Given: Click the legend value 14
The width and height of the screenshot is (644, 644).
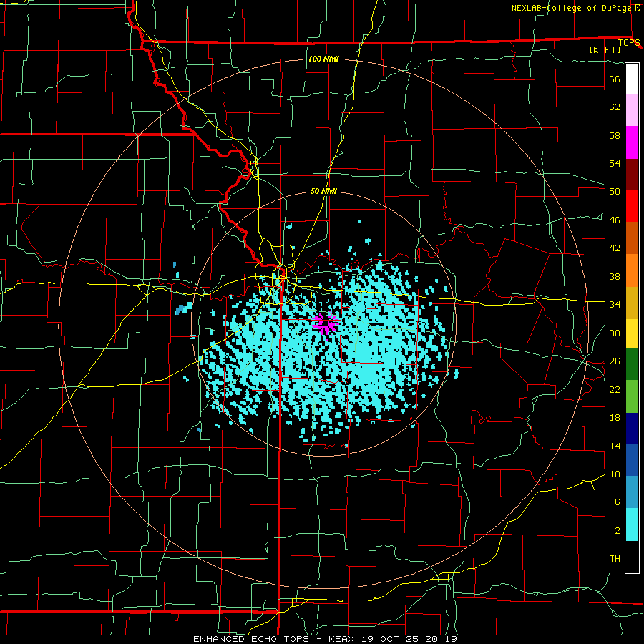Looking at the screenshot, I should point(615,446).
